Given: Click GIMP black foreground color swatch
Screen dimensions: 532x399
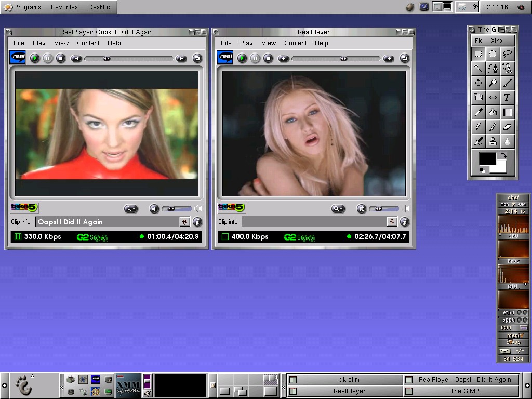Looking at the screenshot, I should 487,158.
